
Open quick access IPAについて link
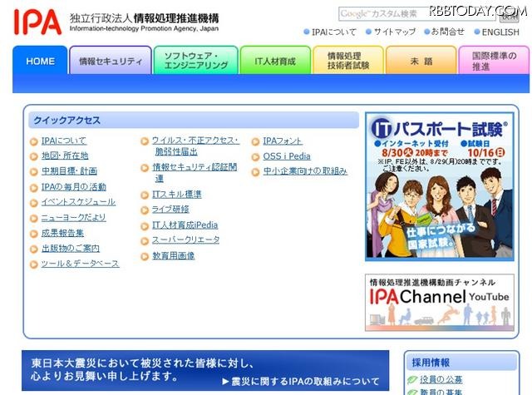tap(64, 141)
